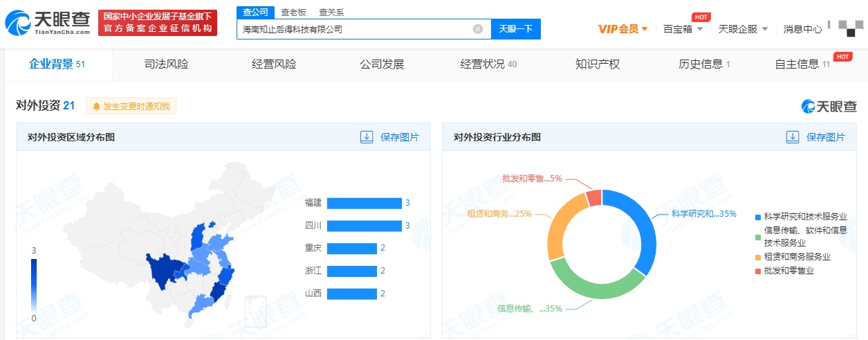Click the bell icon in the change notification button
Image resolution: width=868 pixels, height=340 pixels.
pyautogui.click(x=96, y=107)
